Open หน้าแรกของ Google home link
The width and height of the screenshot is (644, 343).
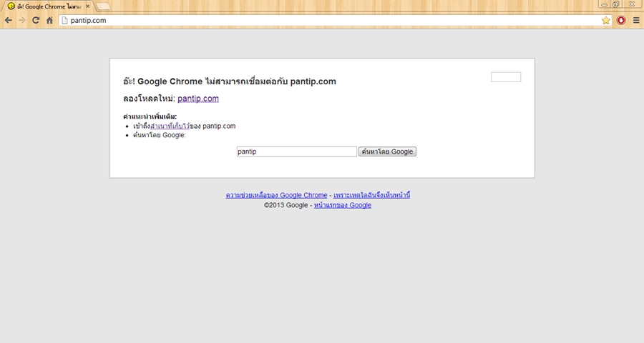pos(343,205)
